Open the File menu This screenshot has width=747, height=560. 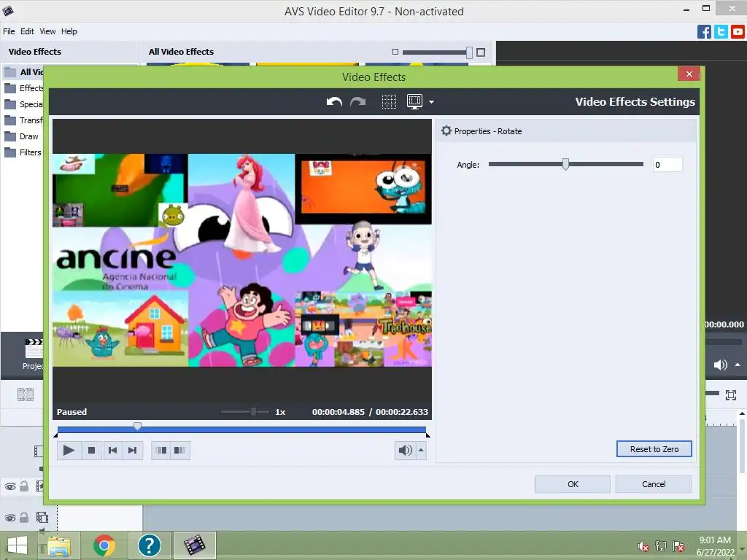coord(9,31)
